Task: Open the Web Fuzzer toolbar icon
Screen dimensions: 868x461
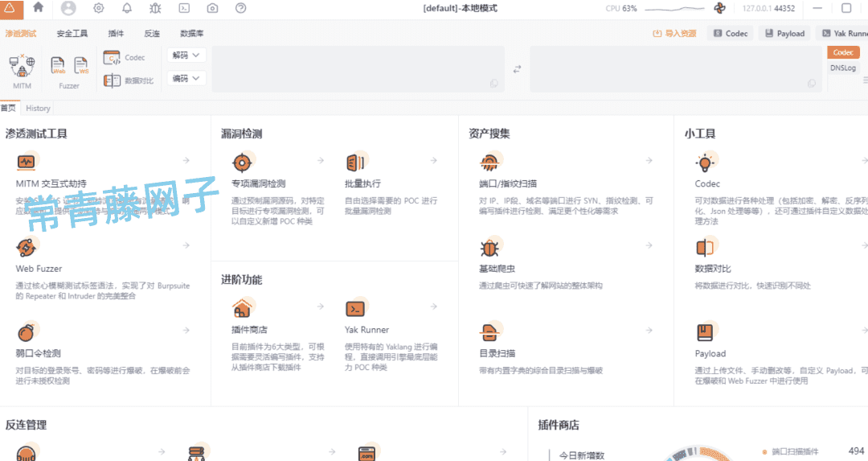Action: pyautogui.click(x=58, y=65)
